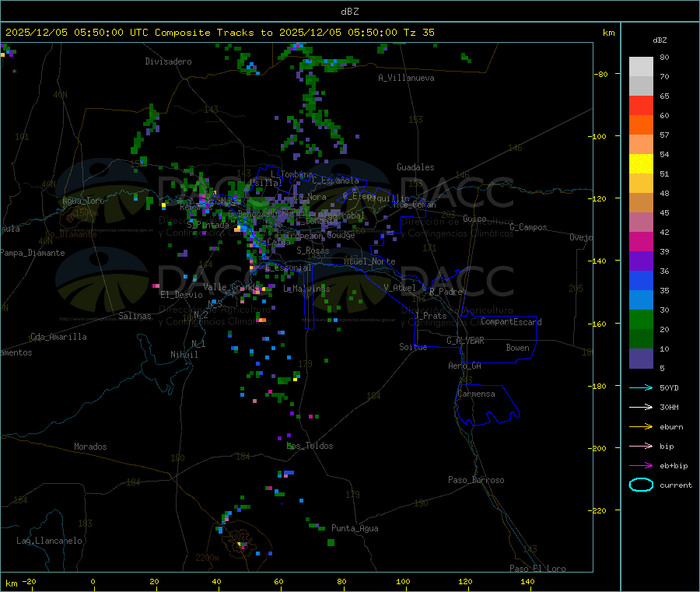The image size is (700, 592).
Task: Click the CompantEscard map label
Action: pyautogui.click(x=511, y=322)
